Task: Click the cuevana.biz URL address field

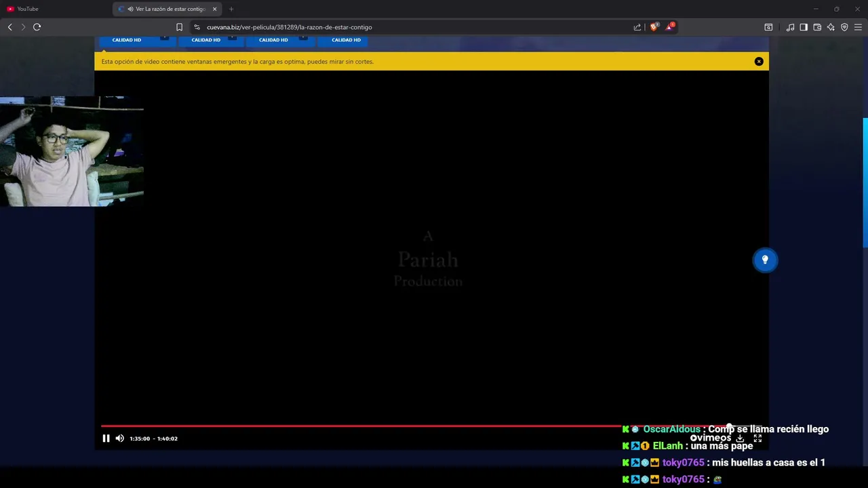Action: 290,27
